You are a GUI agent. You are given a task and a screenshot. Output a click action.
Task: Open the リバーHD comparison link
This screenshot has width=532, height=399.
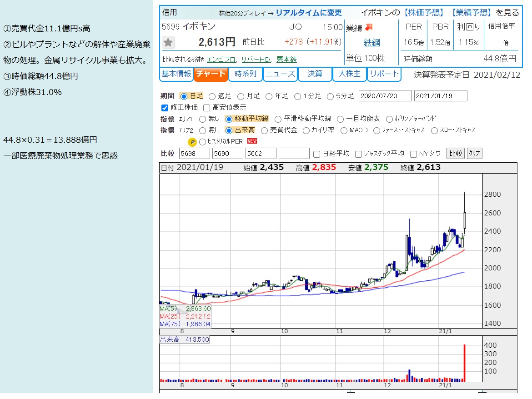pyautogui.click(x=256, y=60)
